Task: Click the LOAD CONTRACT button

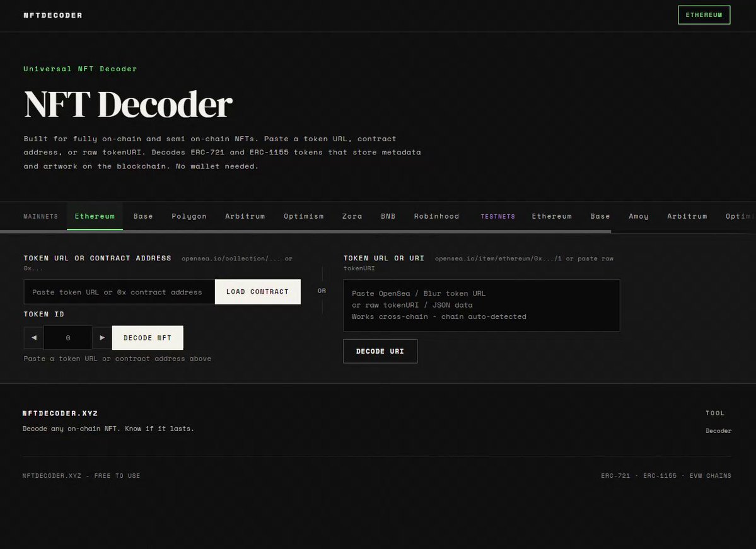Action: (x=257, y=292)
